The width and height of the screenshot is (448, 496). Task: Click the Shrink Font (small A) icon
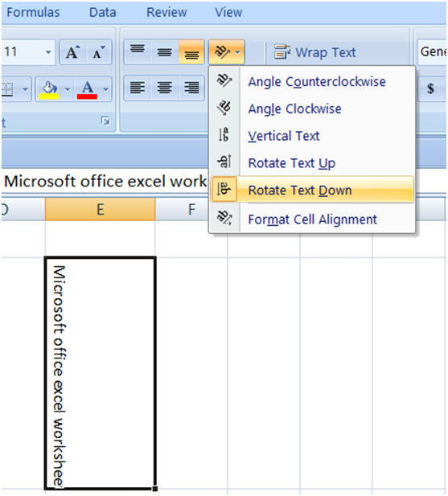pyautogui.click(x=98, y=52)
